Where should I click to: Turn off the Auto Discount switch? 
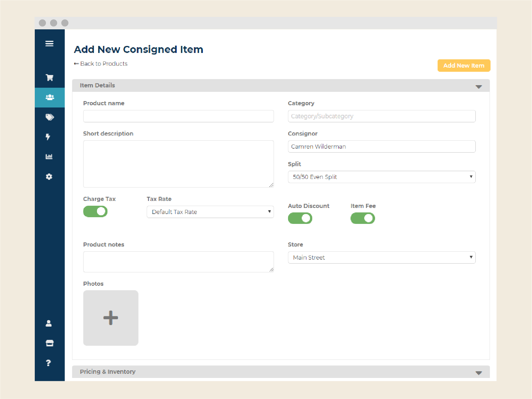pos(300,218)
